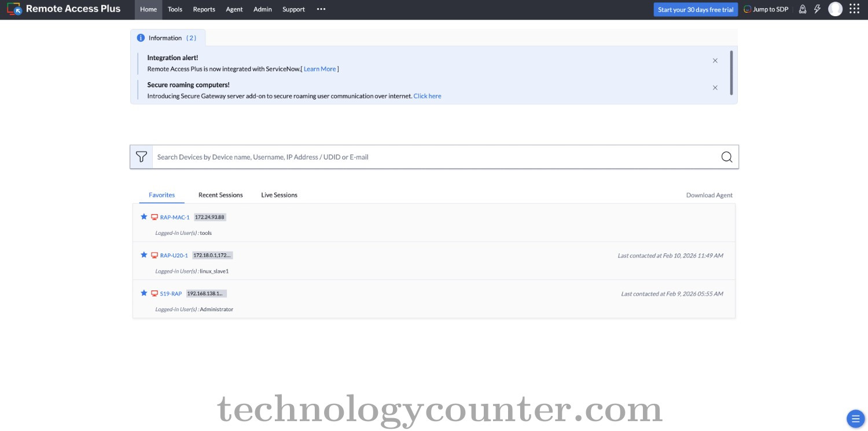
Task: Open the device filter funnel icon
Action: pyautogui.click(x=141, y=157)
